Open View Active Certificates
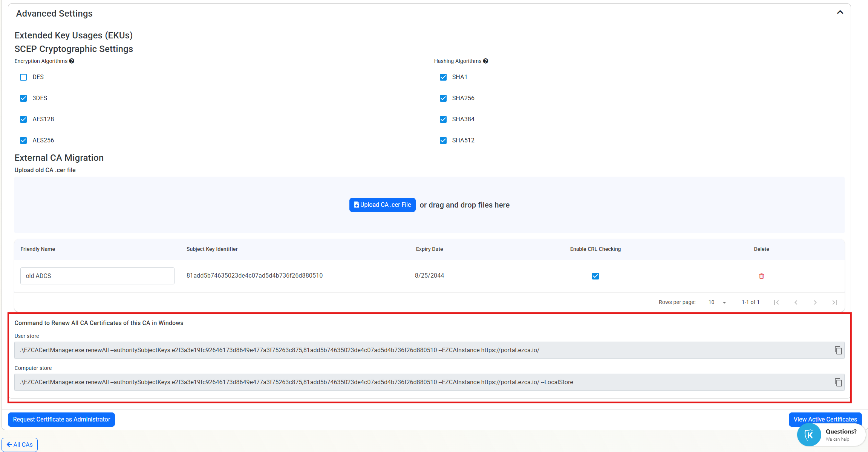The image size is (868, 452). 825,419
